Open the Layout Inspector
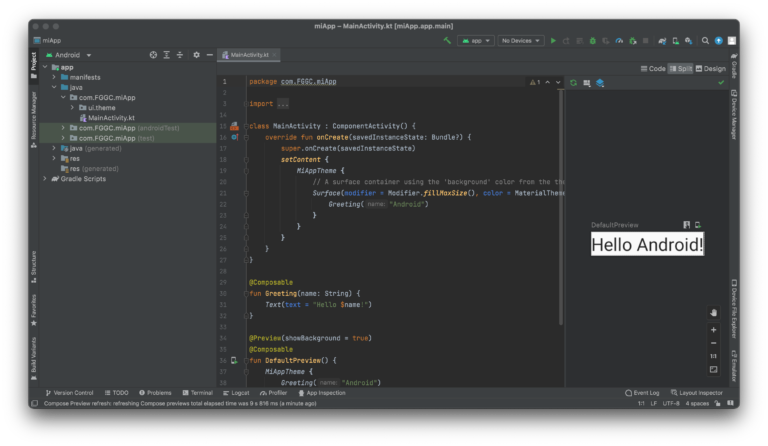Image resolution: width=768 pixels, height=446 pixels. point(697,393)
